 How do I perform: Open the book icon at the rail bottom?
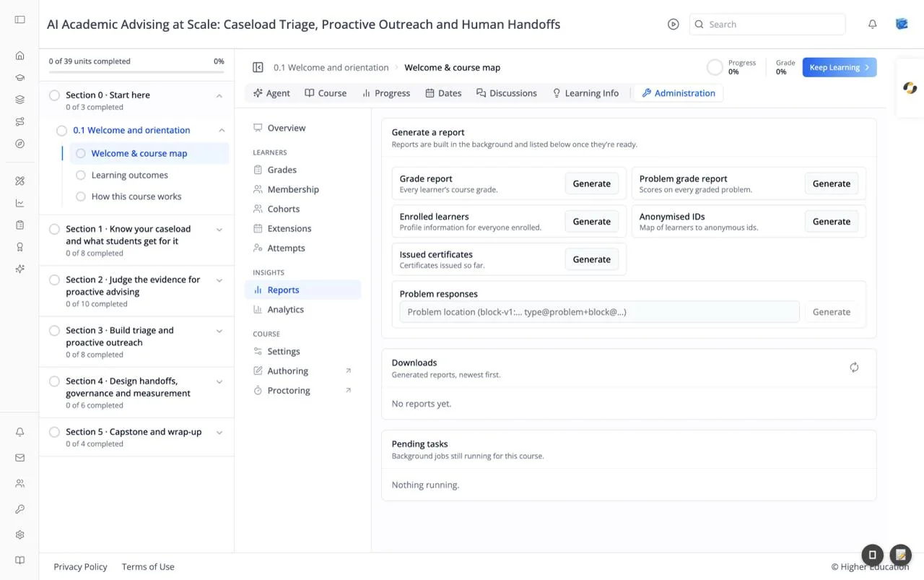(19, 560)
